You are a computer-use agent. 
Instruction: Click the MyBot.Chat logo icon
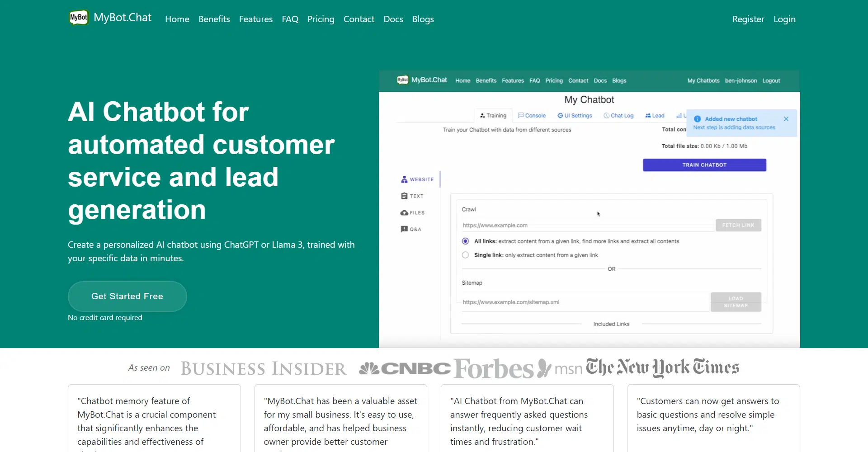pos(79,18)
